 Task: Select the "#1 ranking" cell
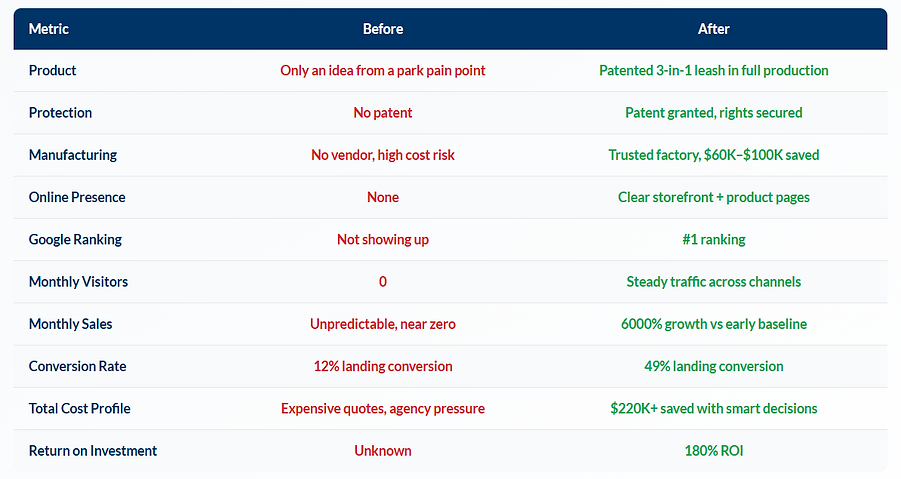713,240
